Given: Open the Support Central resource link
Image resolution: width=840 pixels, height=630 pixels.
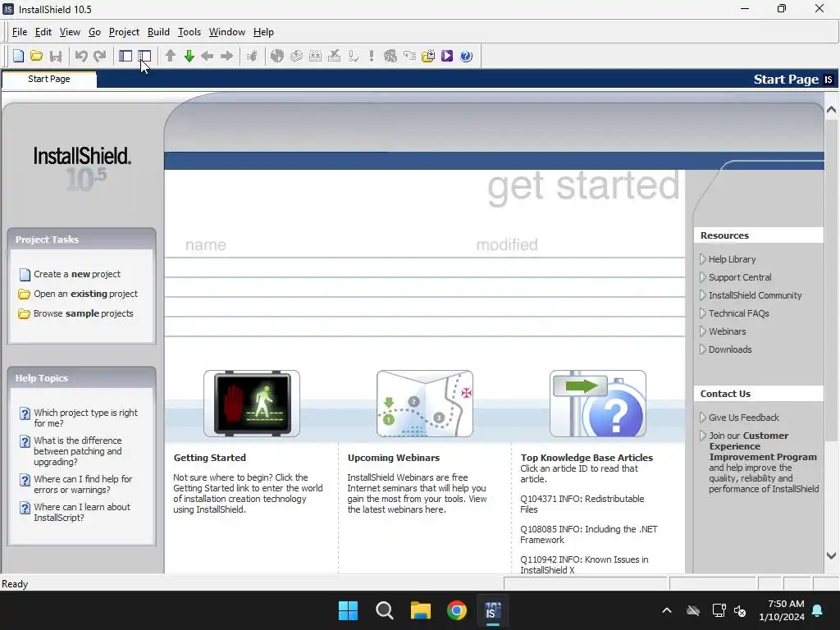Looking at the screenshot, I should pyautogui.click(x=740, y=277).
